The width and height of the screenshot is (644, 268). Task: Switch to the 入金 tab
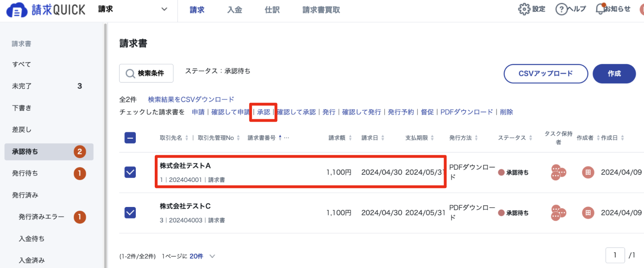click(x=235, y=10)
